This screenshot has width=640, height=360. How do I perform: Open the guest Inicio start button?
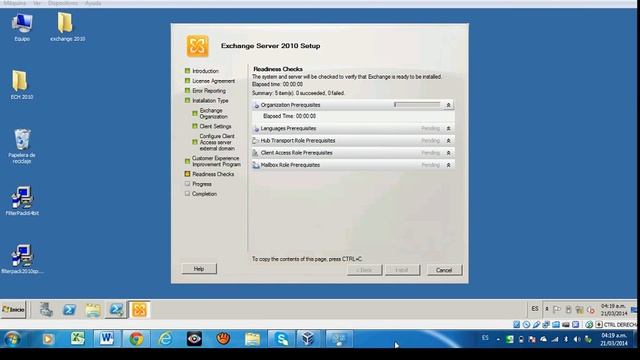(x=13, y=310)
